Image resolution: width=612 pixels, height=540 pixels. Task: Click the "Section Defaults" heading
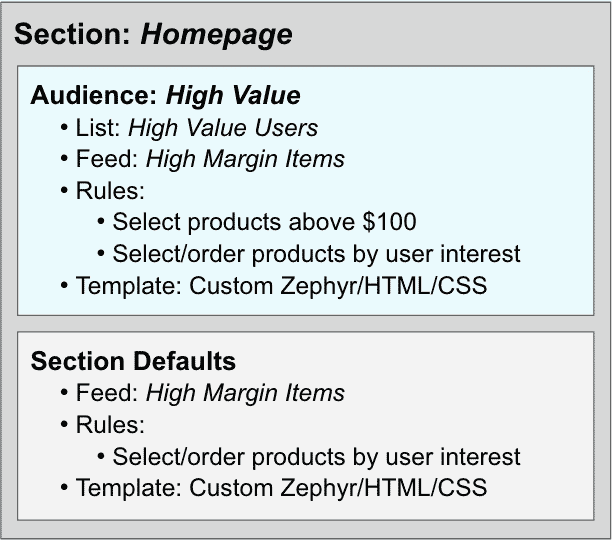(133, 361)
